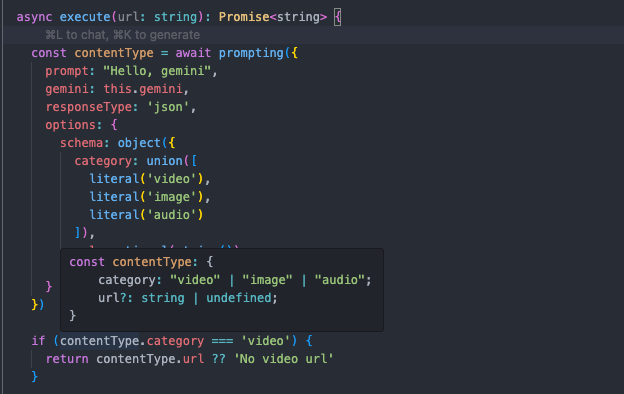Click literal('video') in the union
The image size is (624, 394).
[x=146, y=179]
